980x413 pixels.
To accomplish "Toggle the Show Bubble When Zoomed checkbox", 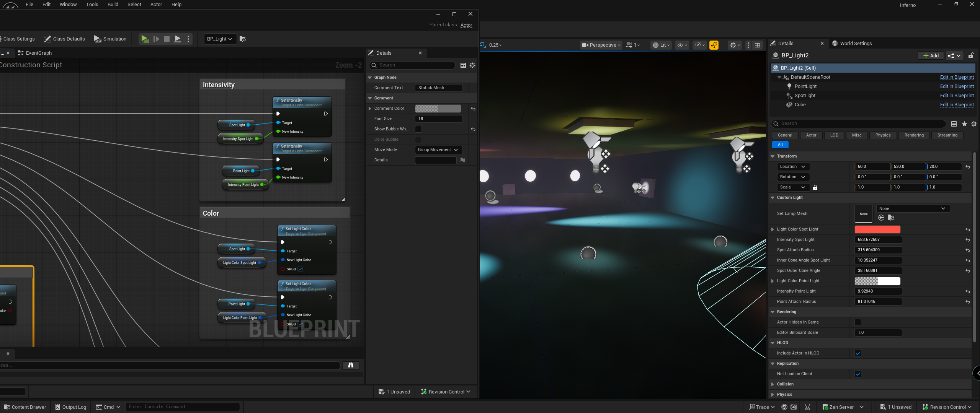I will click(418, 129).
